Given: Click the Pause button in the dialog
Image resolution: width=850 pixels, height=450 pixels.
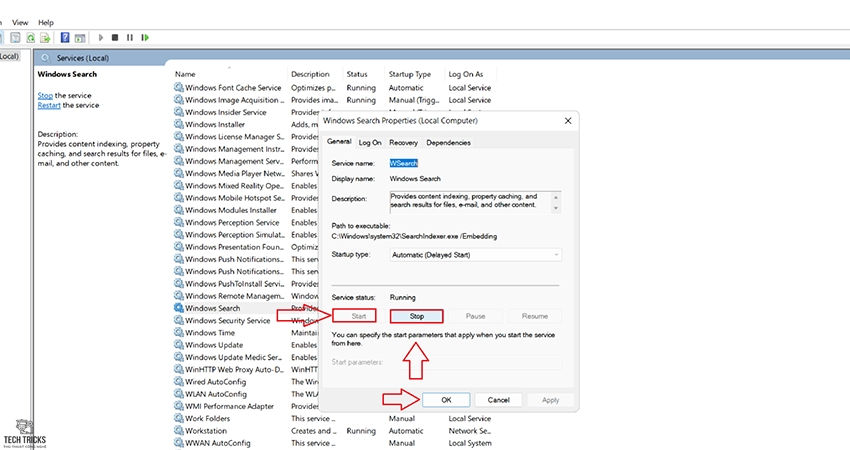Looking at the screenshot, I should tap(475, 316).
